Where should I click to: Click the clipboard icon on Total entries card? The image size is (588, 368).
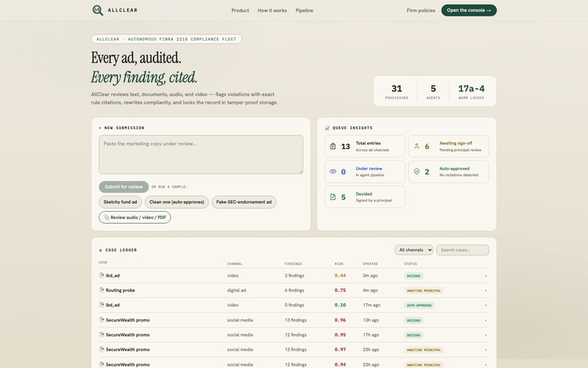tap(333, 147)
